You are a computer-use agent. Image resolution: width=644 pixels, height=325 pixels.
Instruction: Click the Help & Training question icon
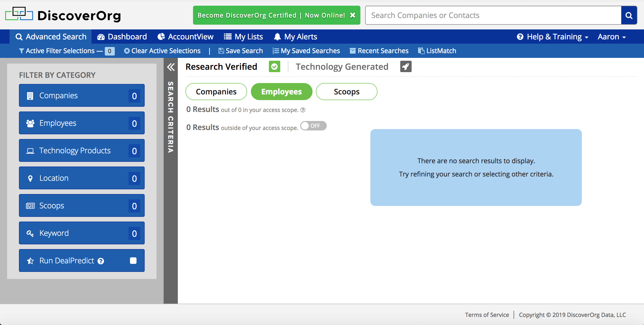tap(520, 37)
